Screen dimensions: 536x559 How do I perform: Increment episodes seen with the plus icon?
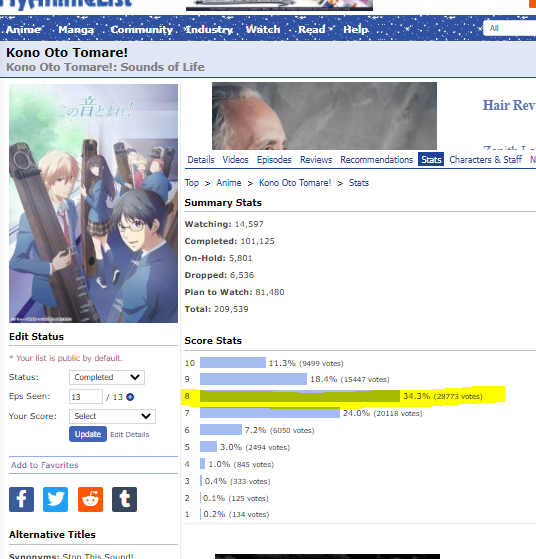130,397
